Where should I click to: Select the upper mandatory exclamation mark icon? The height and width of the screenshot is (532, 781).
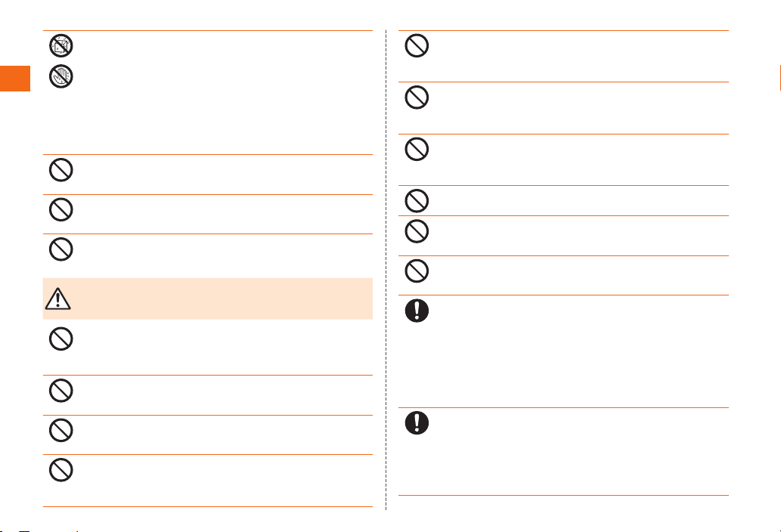point(417,311)
